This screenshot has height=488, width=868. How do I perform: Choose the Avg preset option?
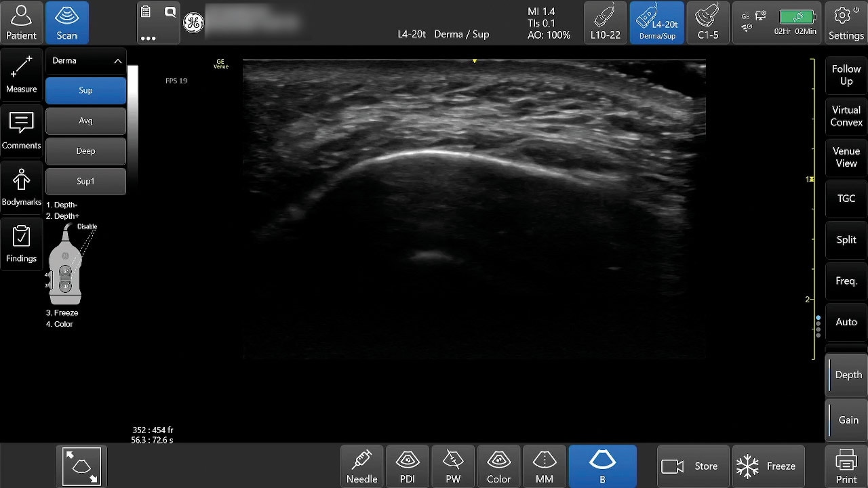[85, 121]
